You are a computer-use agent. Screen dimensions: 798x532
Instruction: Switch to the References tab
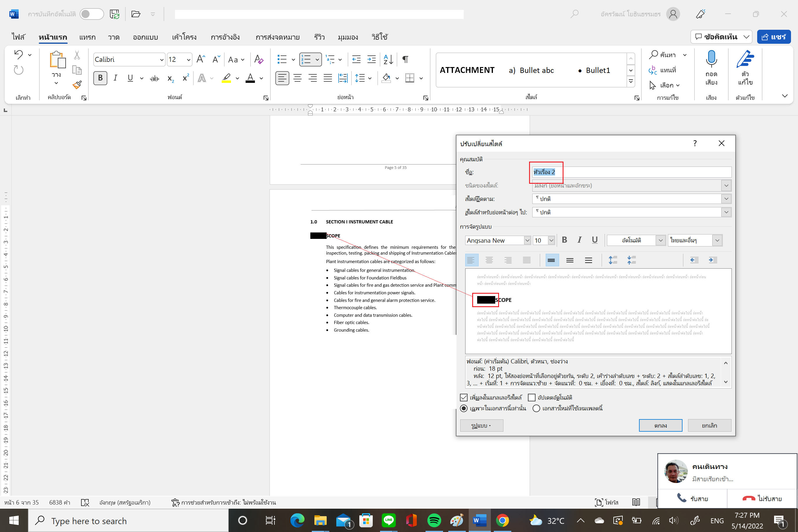click(225, 37)
